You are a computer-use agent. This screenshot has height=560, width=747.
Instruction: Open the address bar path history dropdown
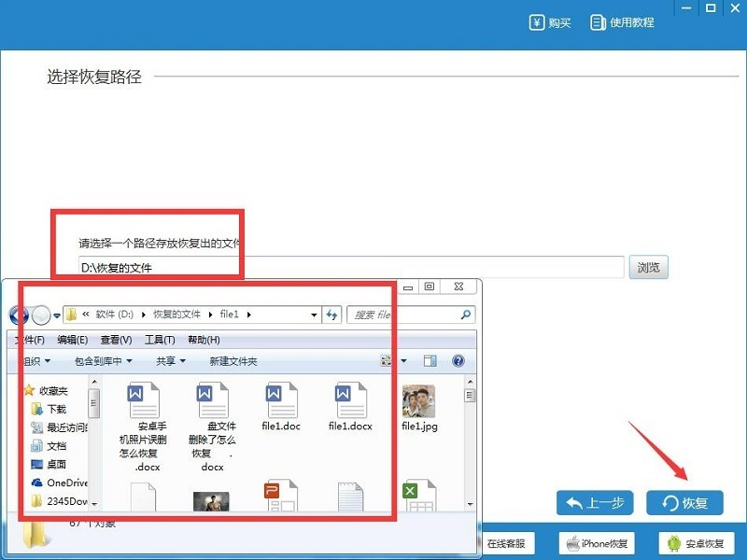coord(315,315)
